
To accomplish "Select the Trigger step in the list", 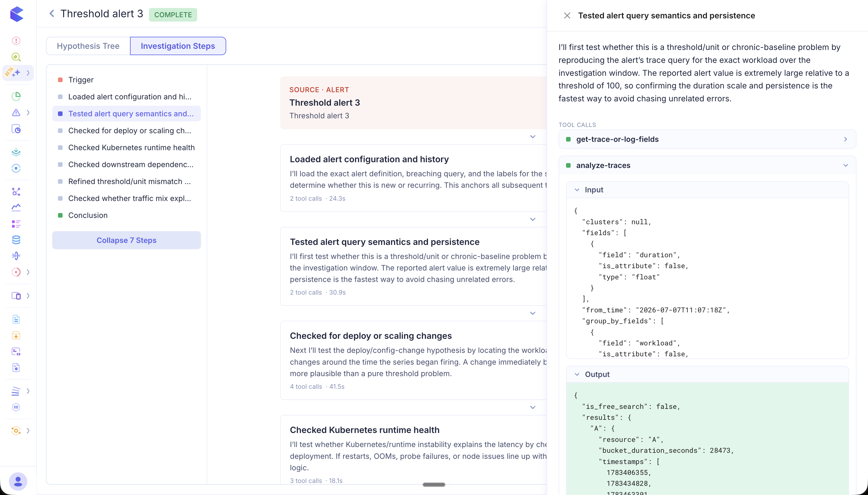I will tap(126, 80).
